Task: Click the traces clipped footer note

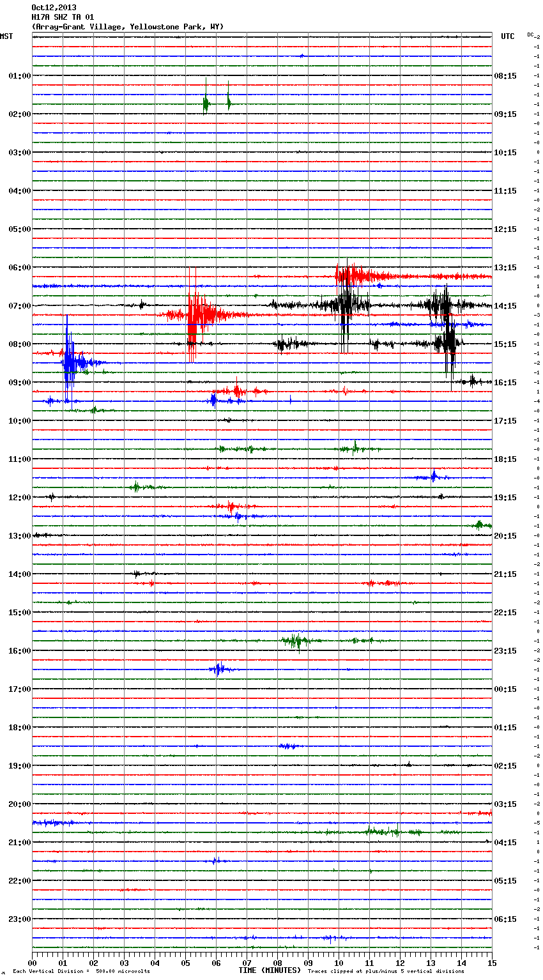Action: [x=386, y=972]
